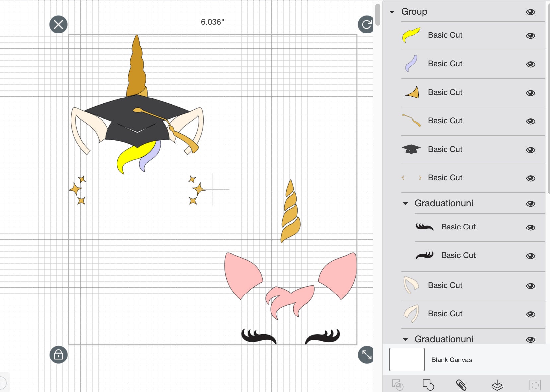Collapse the first Graduationuni group
550x392 pixels.
pos(405,204)
